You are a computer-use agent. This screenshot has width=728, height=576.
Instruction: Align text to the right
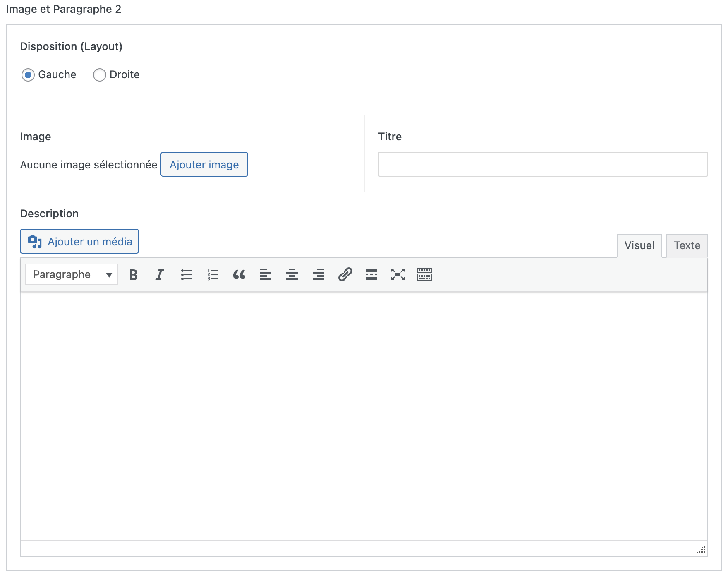[318, 275]
